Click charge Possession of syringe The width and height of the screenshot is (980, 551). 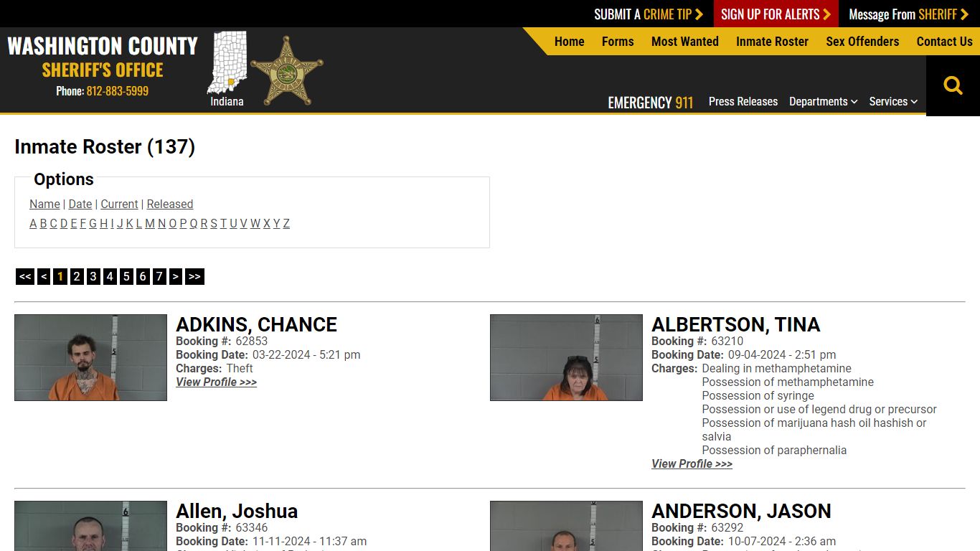(x=758, y=396)
